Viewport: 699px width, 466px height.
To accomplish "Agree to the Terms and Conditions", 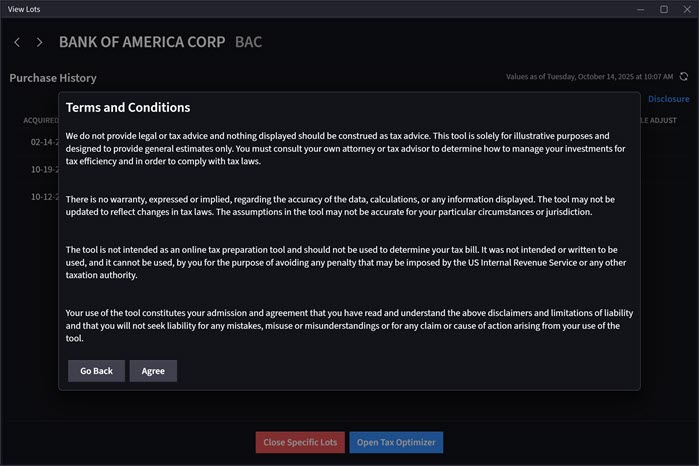I will (x=153, y=371).
